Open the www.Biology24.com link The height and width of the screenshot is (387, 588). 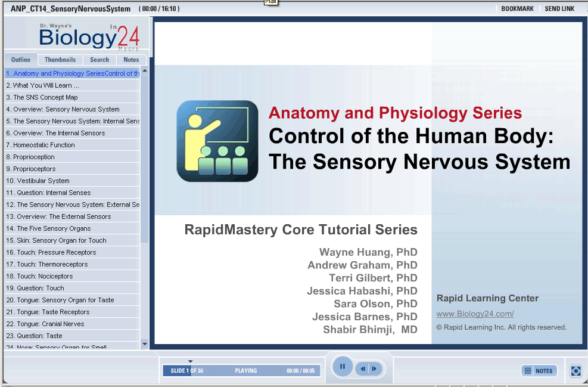pyautogui.click(x=475, y=314)
